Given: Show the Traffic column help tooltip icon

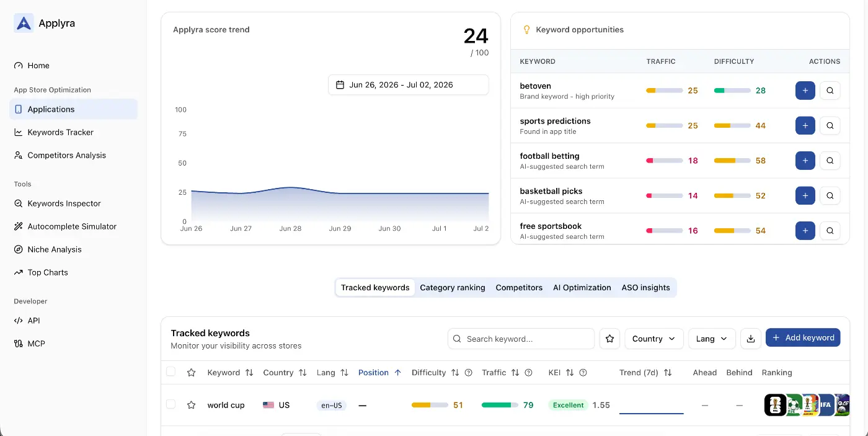Looking at the screenshot, I should [529, 373].
